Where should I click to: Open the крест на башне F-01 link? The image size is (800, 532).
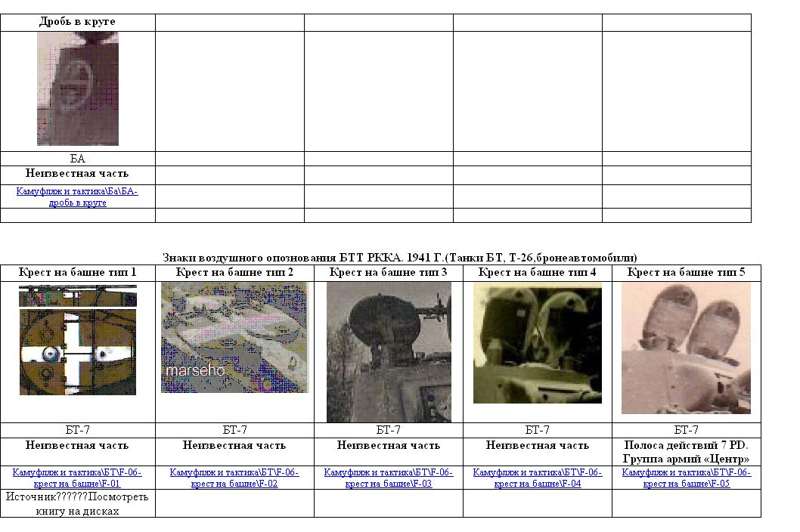coord(77,478)
